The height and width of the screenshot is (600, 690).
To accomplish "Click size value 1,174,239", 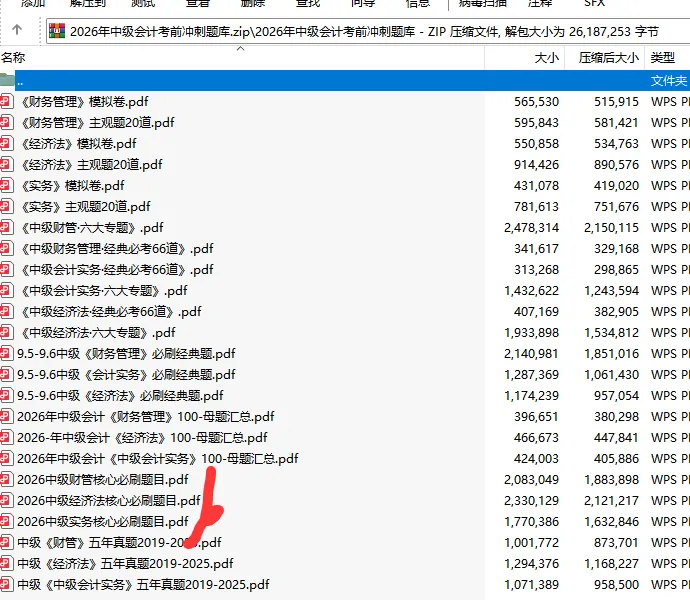I will click(x=532, y=395).
